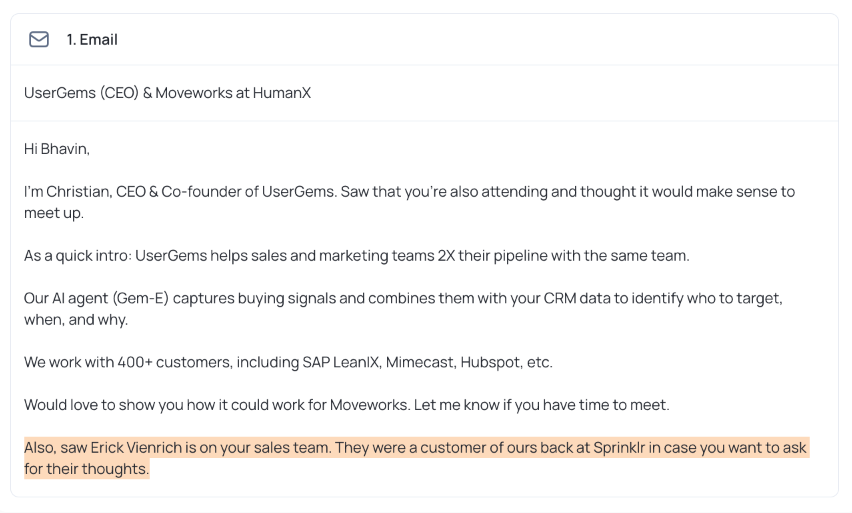Click 'for their thoughts.' highlighted ending
Image resolution: width=852 pixels, height=513 pixels.
(86, 469)
